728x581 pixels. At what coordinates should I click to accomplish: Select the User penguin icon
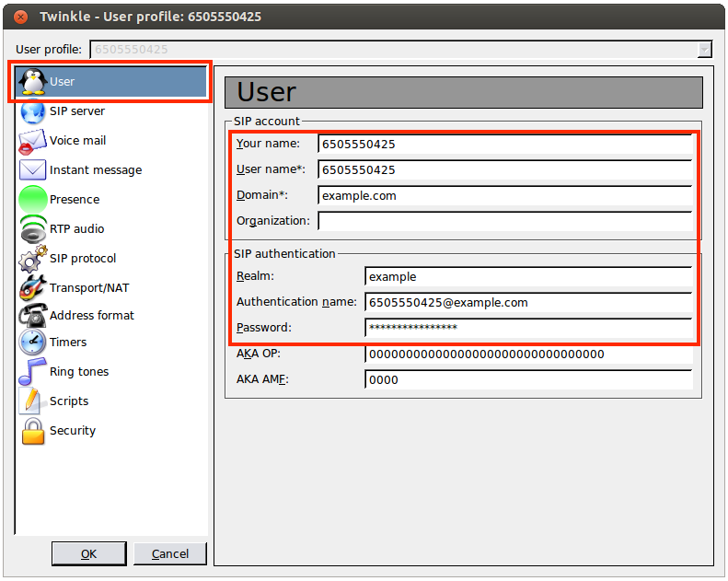tap(33, 82)
